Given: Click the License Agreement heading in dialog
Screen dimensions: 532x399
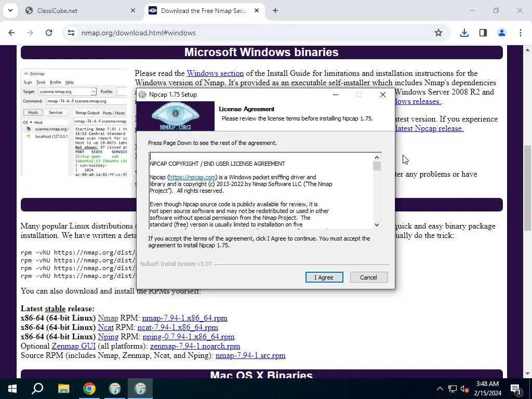Looking at the screenshot, I should point(247,109).
